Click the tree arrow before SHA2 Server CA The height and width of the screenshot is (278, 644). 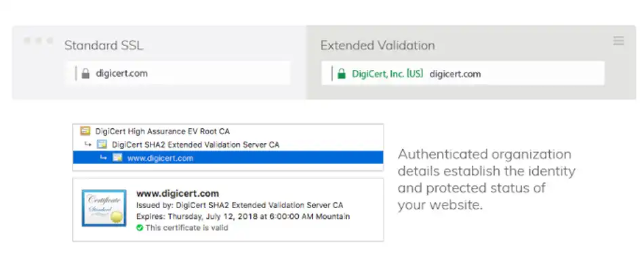coord(87,144)
